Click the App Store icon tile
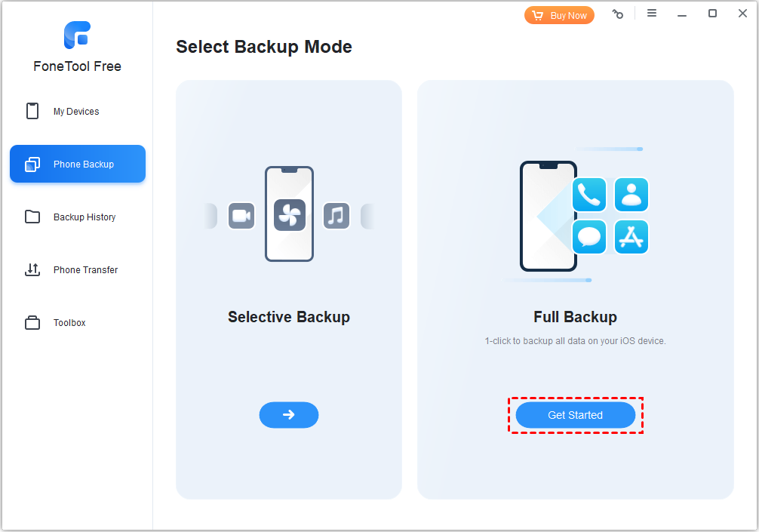Screen dimensions: 759x532 631,237
